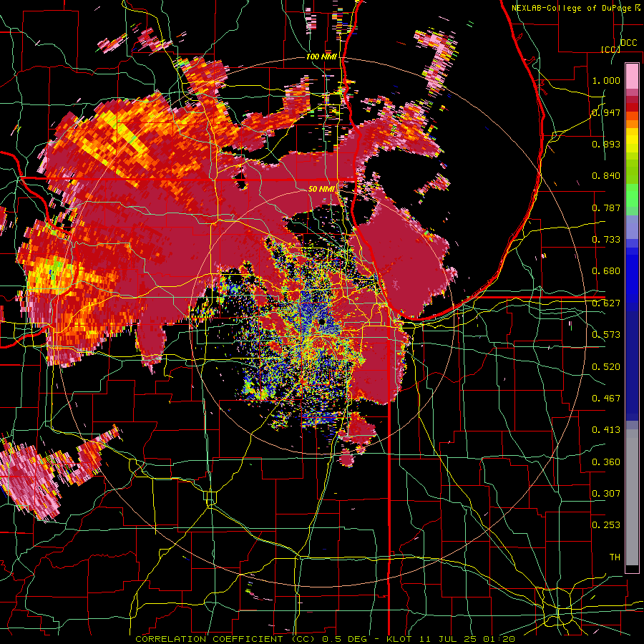This screenshot has height=644, width=644.
Task: Select the 0.5 DEG elevation text
Action: pyautogui.click(x=346, y=639)
